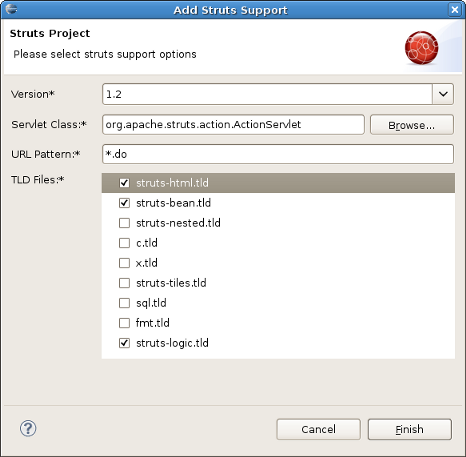
Task: Select the struts-bean.tld row text
Action: click(173, 203)
